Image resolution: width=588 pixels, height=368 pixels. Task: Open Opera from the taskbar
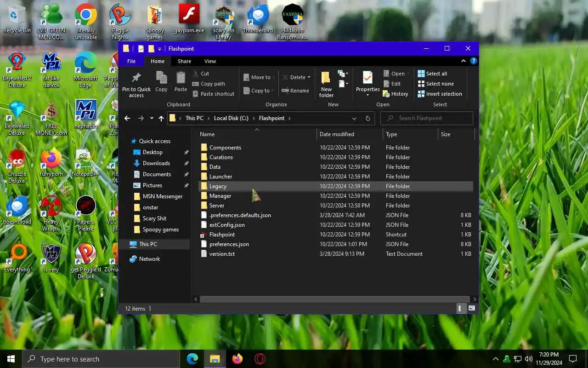click(x=260, y=359)
